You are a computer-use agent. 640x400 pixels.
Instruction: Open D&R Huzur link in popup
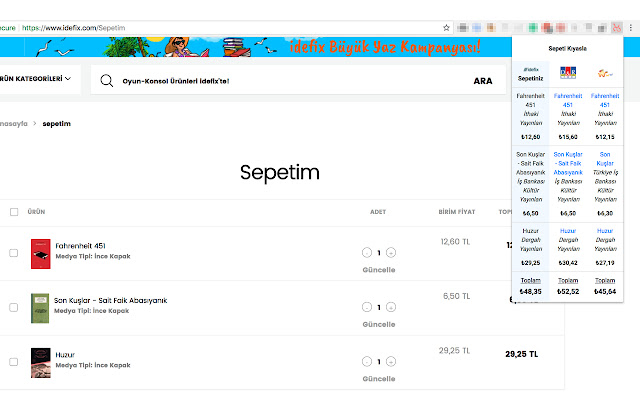click(568, 231)
